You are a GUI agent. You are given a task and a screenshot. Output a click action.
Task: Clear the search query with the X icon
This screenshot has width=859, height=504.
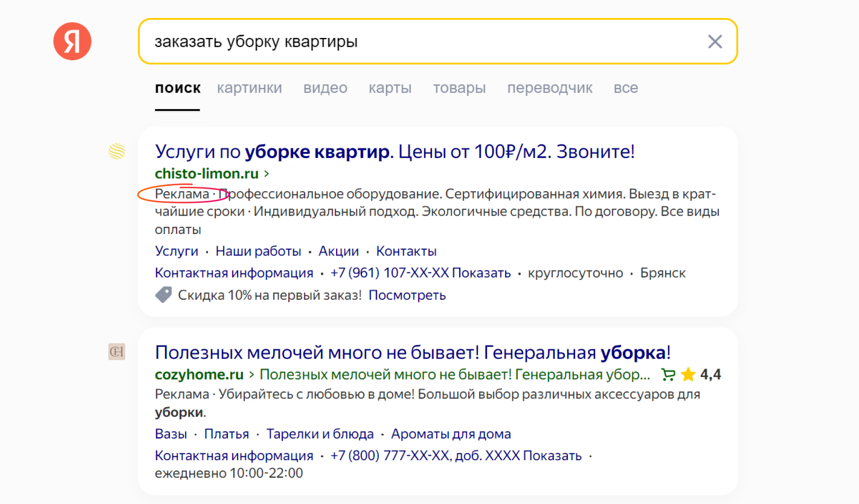(715, 42)
